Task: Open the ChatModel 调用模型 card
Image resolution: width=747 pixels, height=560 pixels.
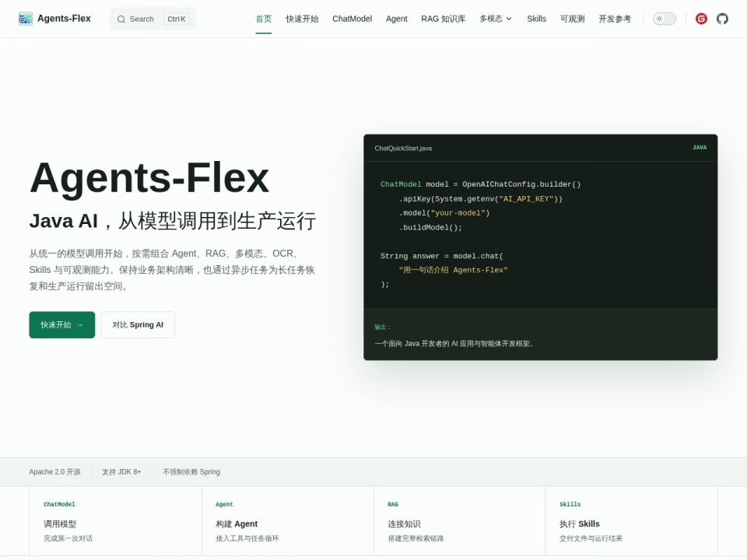Action: [x=115, y=521]
